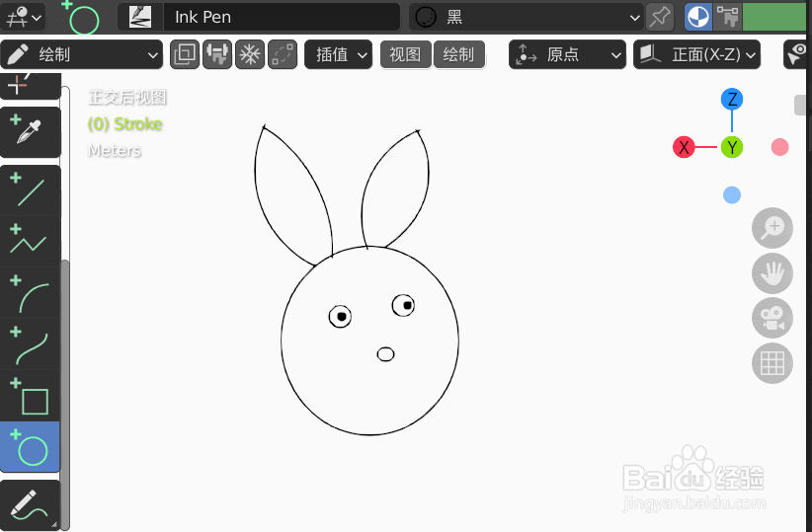
Task: Select the Circle draw tool
Action: coord(30,446)
